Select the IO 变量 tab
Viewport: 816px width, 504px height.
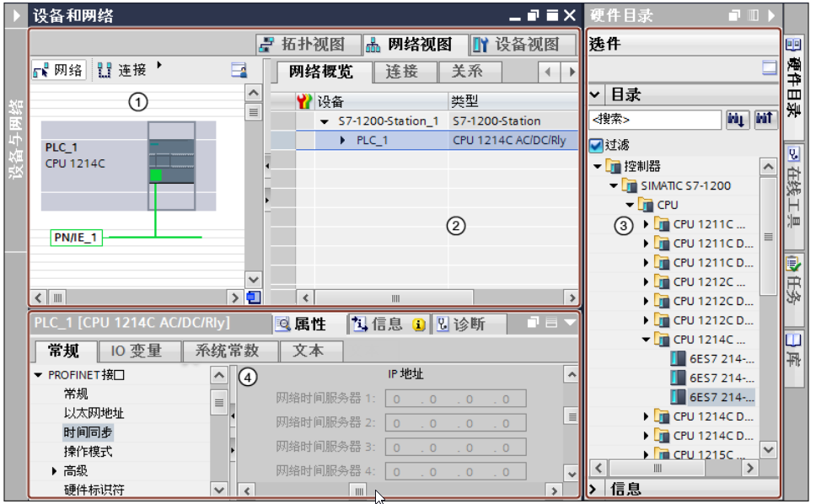[139, 351]
